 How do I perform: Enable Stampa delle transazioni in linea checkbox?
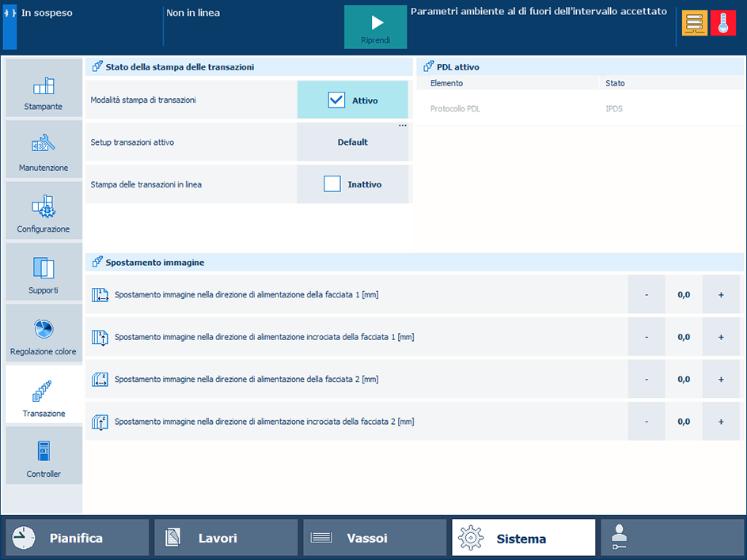[332, 184]
